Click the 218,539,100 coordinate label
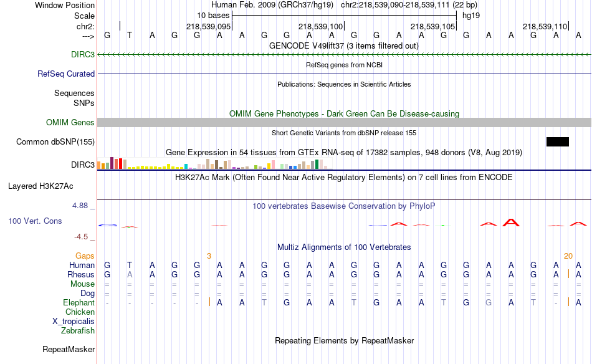592x364 pixels. [320, 26]
